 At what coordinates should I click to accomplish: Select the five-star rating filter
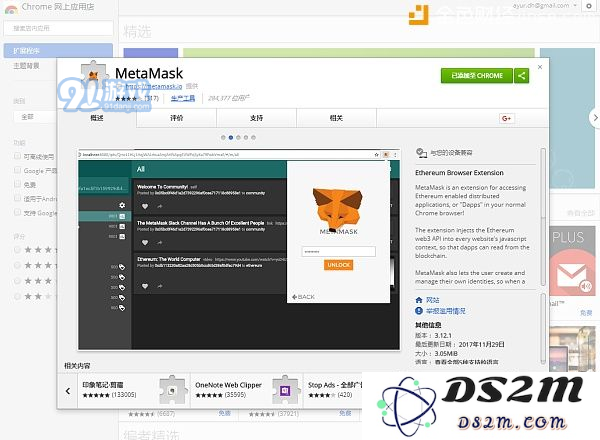[17, 250]
